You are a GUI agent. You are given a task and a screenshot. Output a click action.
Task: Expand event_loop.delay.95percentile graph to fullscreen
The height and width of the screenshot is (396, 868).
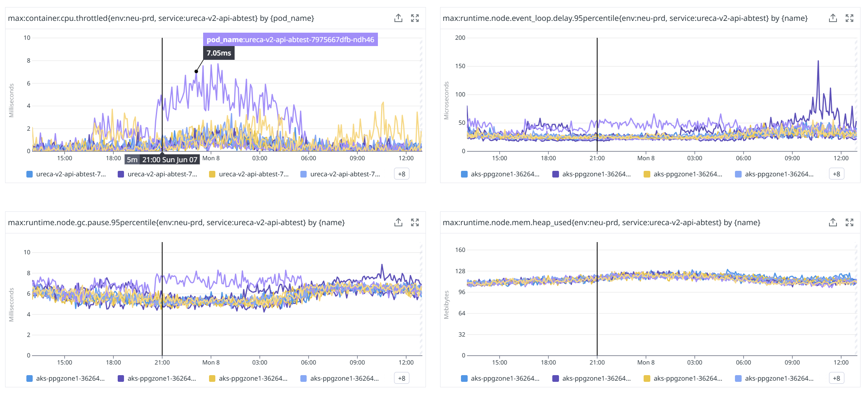click(x=849, y=18)
